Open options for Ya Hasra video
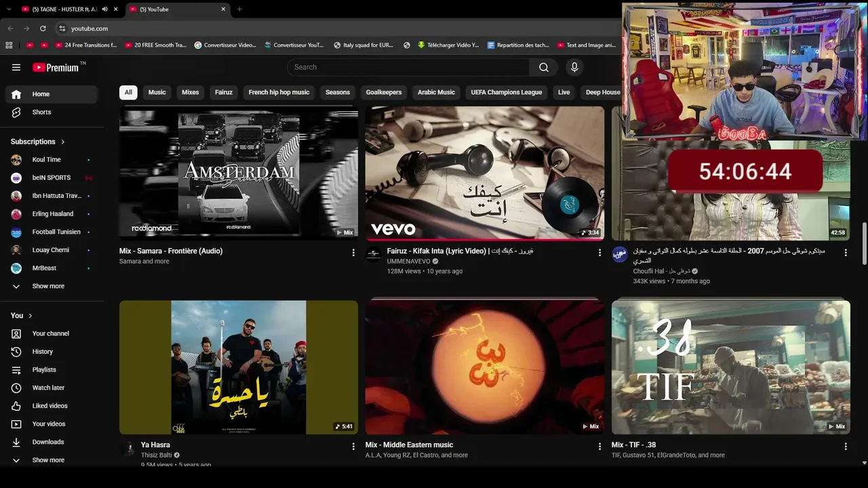This screenshot has height=488, width=868. click(x=353, y=447)
